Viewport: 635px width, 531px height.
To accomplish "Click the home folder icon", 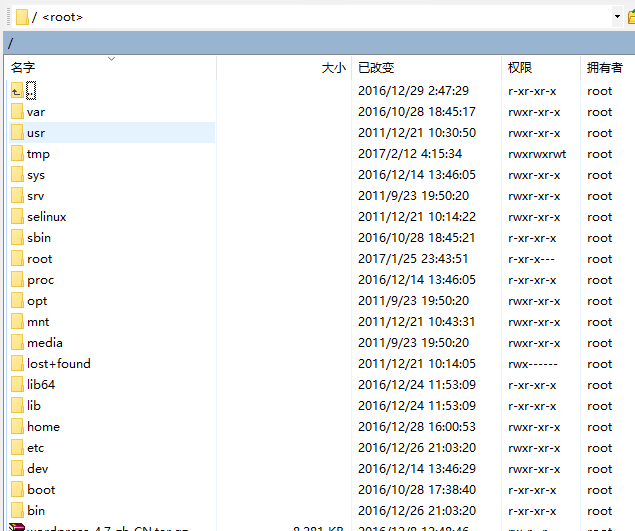I will pos(17,427).
